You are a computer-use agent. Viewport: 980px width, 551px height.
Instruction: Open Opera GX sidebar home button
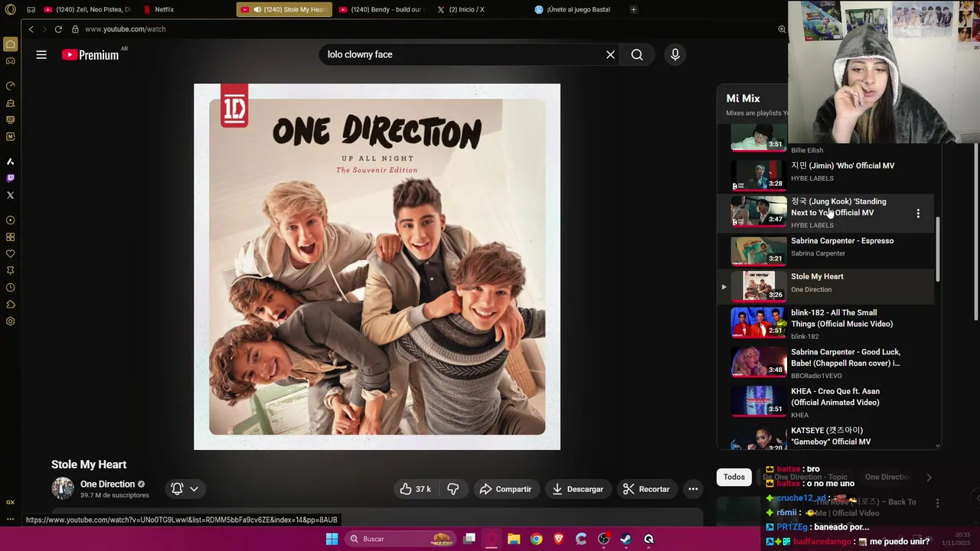10,44
